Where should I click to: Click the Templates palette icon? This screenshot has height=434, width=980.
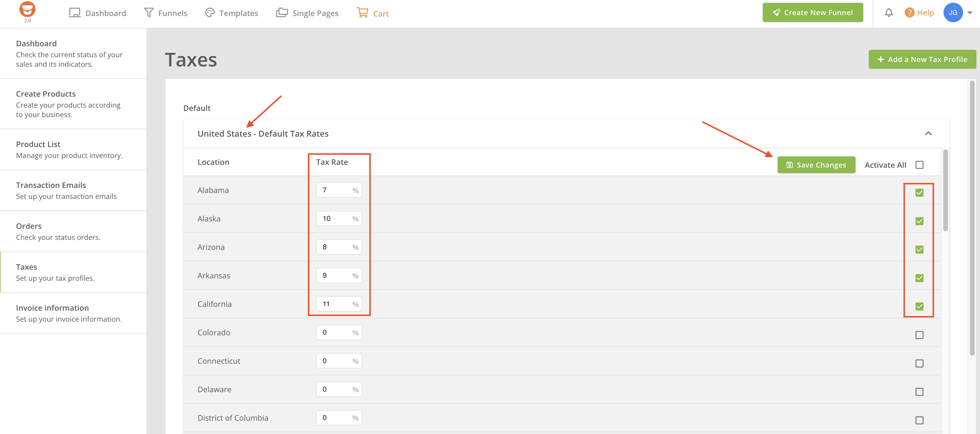pos(210,13)
